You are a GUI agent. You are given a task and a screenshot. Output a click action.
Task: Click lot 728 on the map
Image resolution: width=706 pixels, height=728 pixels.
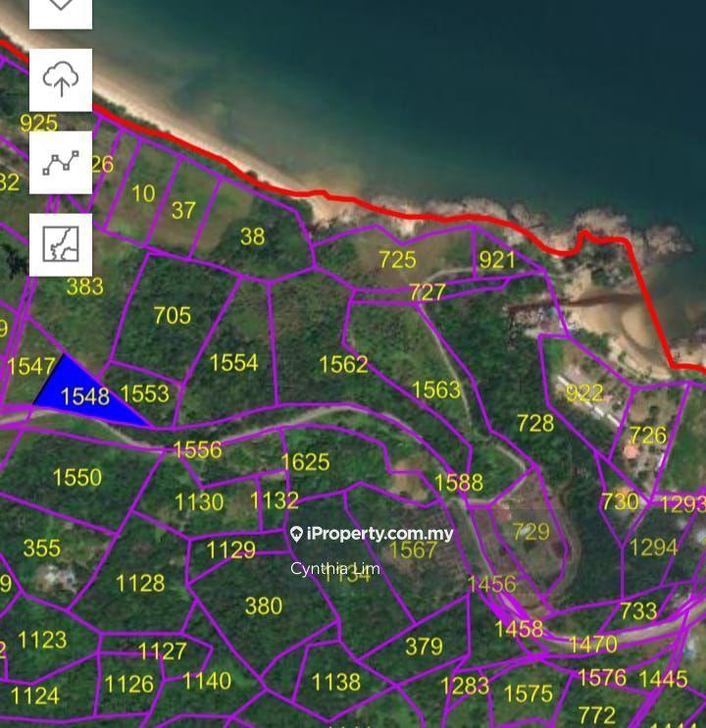point(535,423)
